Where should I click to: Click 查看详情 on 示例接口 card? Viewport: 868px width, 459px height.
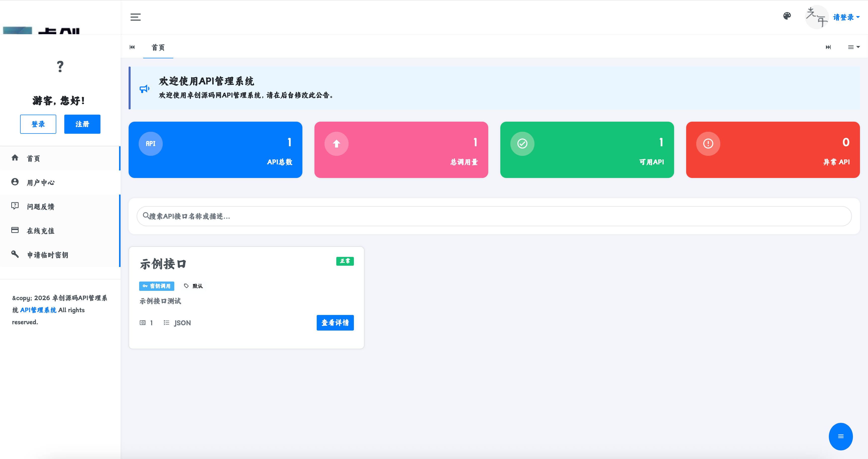335,323
